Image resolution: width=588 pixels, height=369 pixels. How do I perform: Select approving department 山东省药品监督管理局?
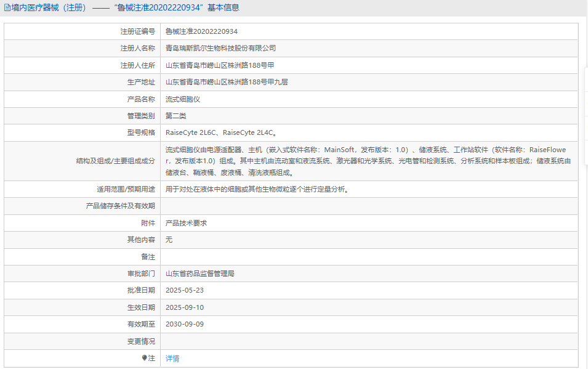(x=200, y=274)
